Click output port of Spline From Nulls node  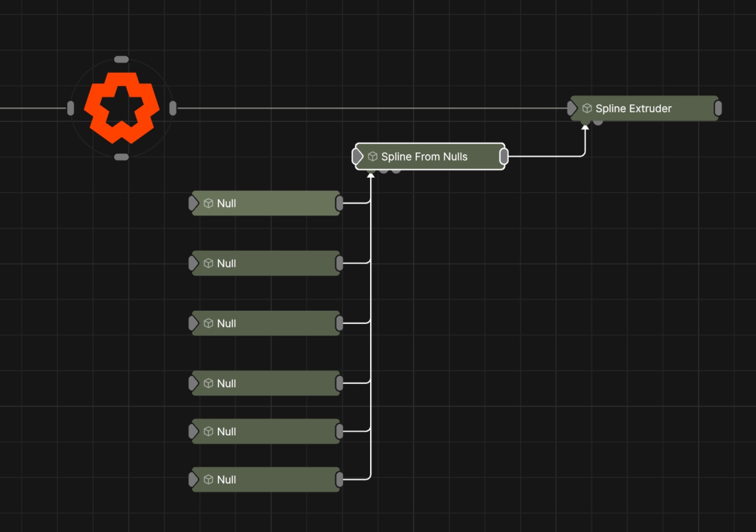tap(504, 157)
